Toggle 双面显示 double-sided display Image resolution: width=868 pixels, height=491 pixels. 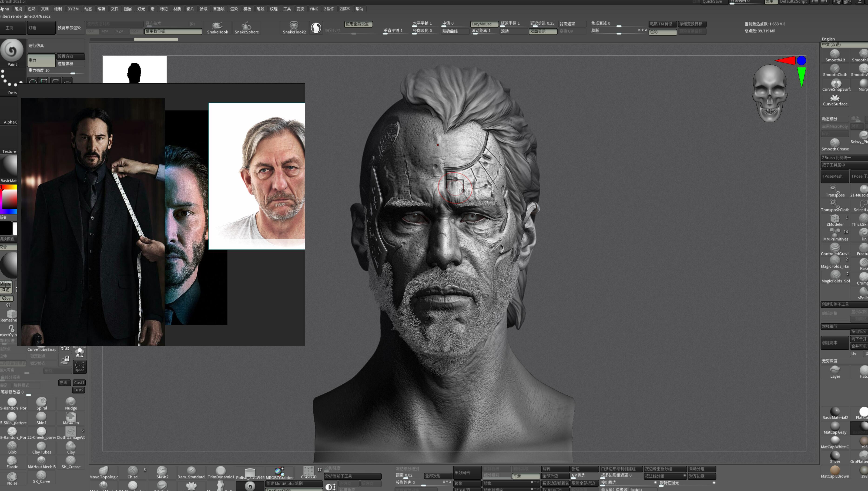click(x=543, y=31)
